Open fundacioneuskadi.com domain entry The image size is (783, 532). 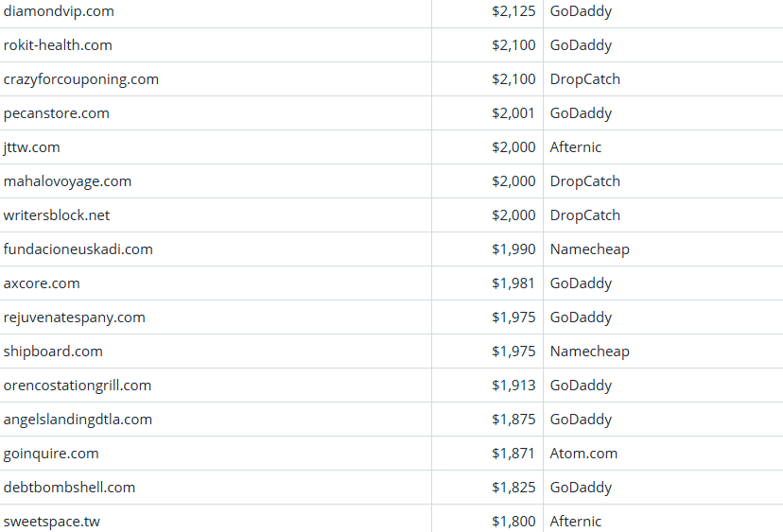(78, 249)
